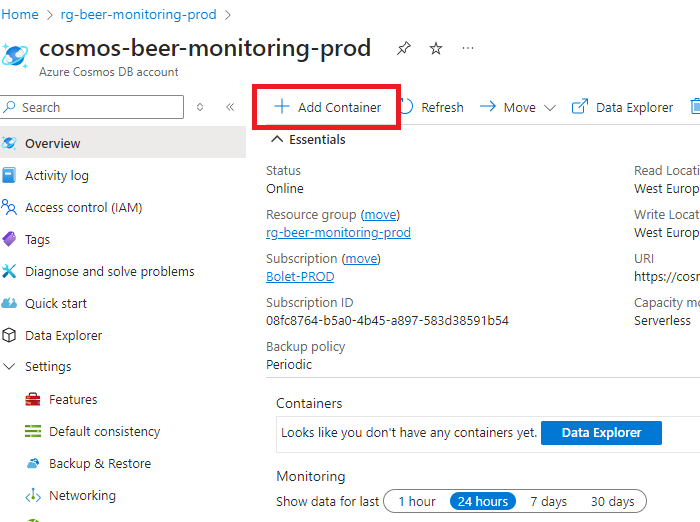The width and height of the screenshot is (700, 522).
Task: Click the Default consistency bars icon
Action: click(33, 431)
